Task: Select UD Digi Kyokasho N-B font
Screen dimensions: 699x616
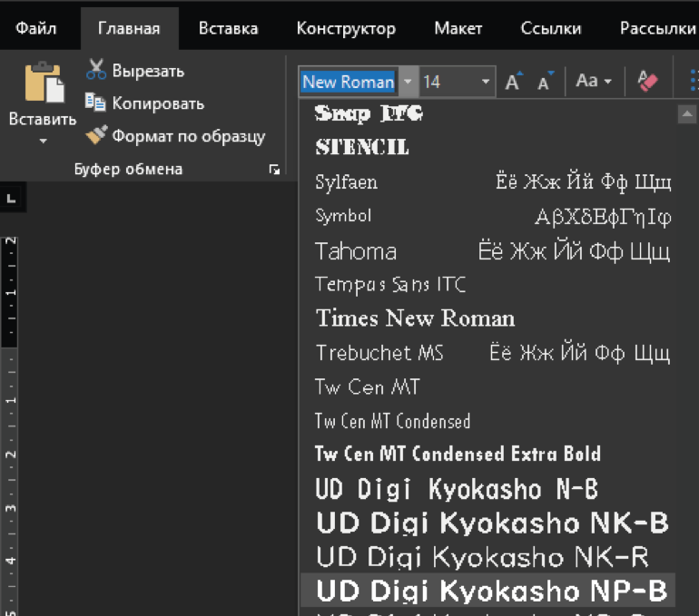Action: coord(487,489)
